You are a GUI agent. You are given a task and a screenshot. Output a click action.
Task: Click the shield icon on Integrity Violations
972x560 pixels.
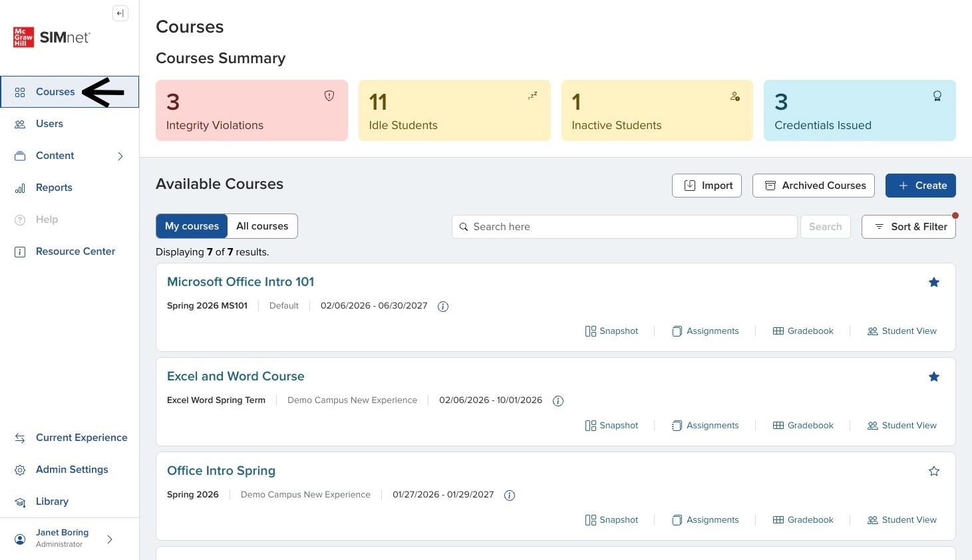pos(329,96)
